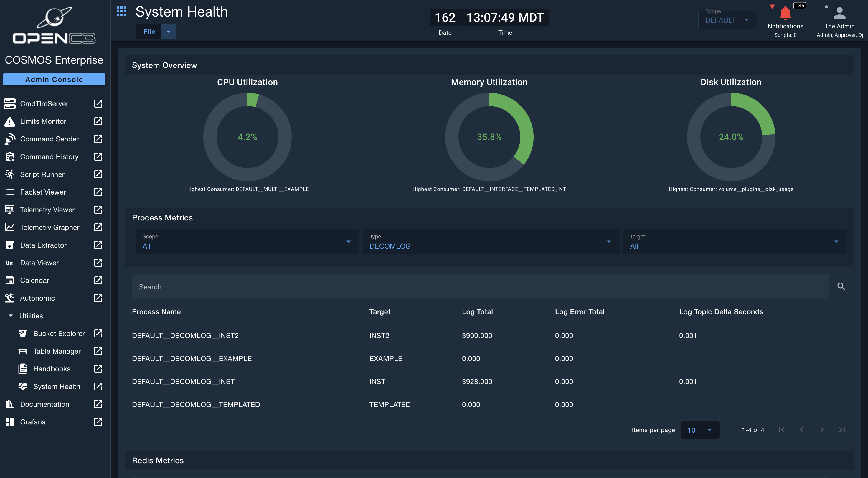868x478 pixels.
Task: Open the Process Metrics Scope dropdown
Action: tap(247, 241)
